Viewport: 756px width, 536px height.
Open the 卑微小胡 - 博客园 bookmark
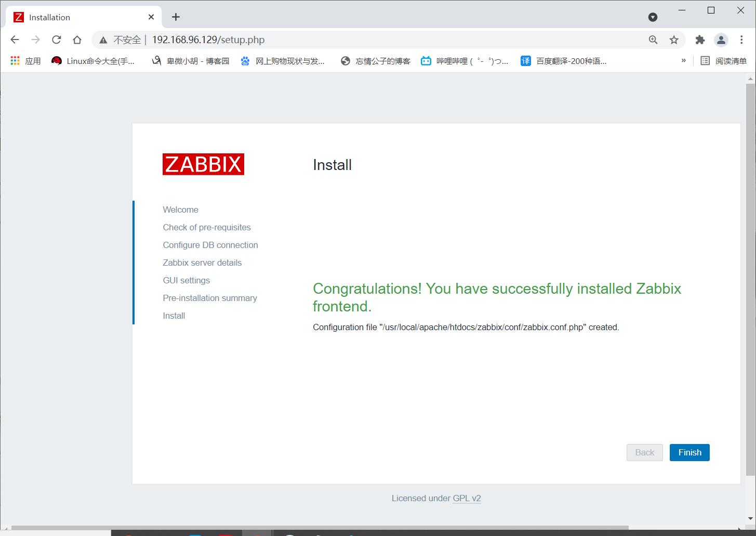tap(190, 61)
